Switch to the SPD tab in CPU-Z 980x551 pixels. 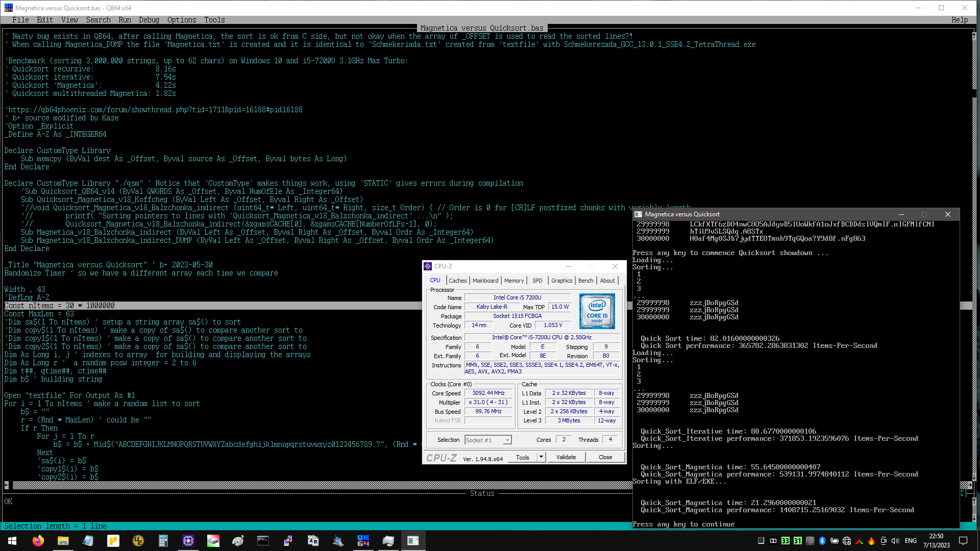coord(537,281)
